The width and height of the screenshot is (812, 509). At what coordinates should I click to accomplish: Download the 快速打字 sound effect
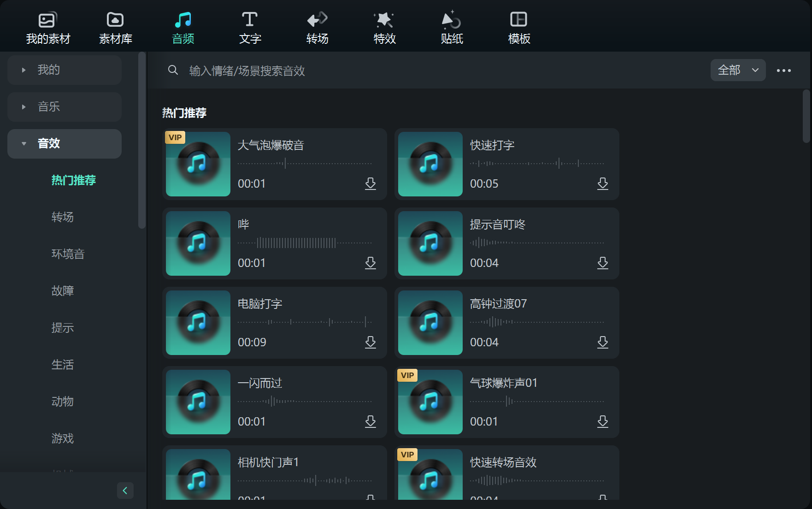(x=603, y=183)
